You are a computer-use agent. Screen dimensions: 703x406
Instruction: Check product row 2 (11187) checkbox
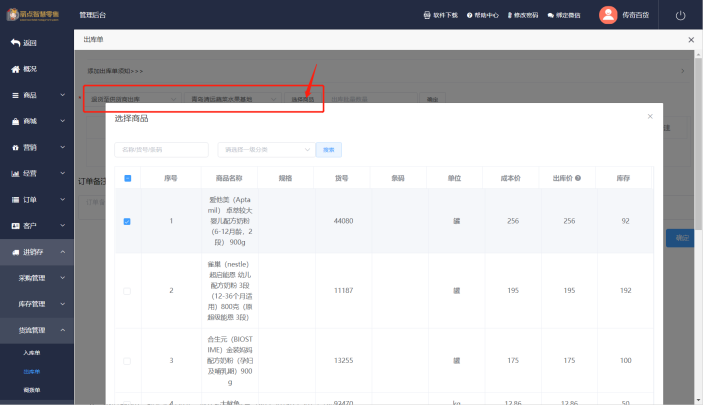click(127, 291)
